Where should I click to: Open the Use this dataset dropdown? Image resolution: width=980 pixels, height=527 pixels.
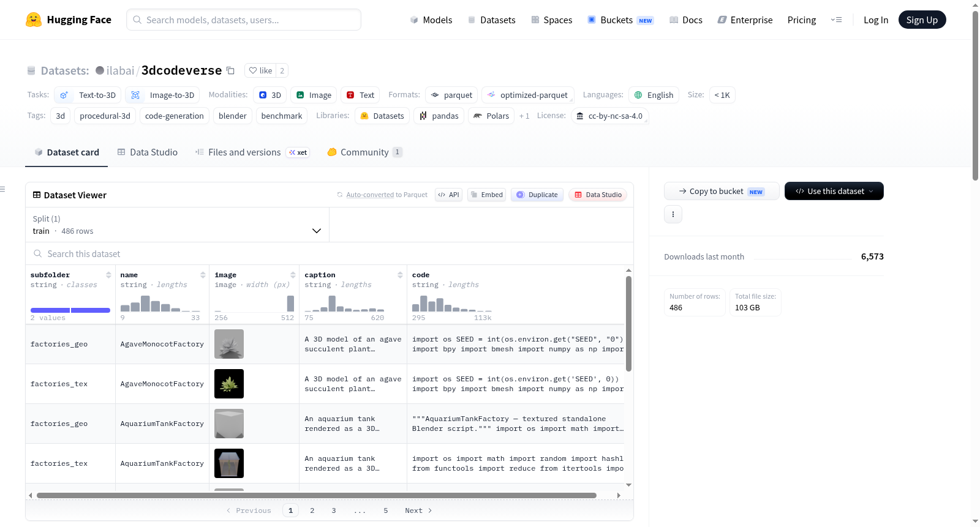point(834,191)
